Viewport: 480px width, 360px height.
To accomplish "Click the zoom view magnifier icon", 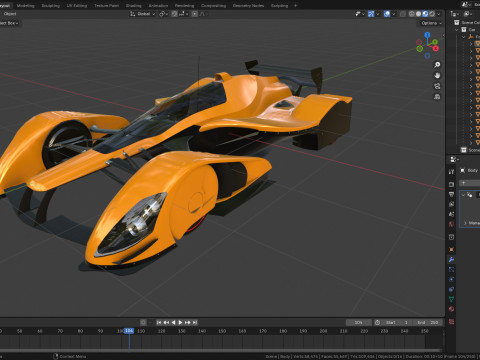I will coord(437,65).
